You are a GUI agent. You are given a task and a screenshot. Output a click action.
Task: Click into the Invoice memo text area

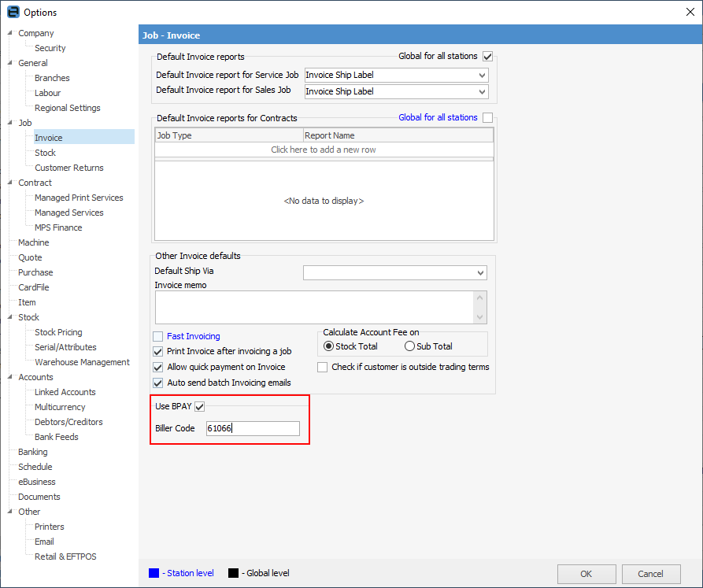[314, 308]
